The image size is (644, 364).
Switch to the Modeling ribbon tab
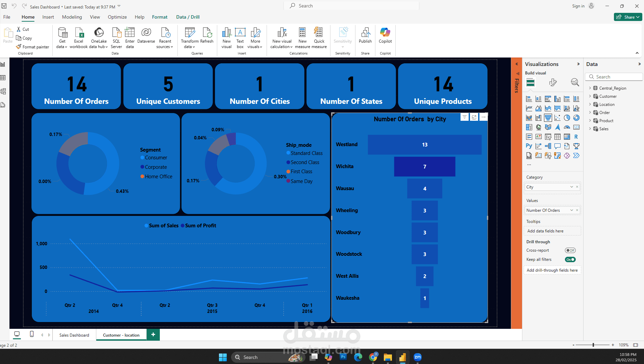(72, 17)
